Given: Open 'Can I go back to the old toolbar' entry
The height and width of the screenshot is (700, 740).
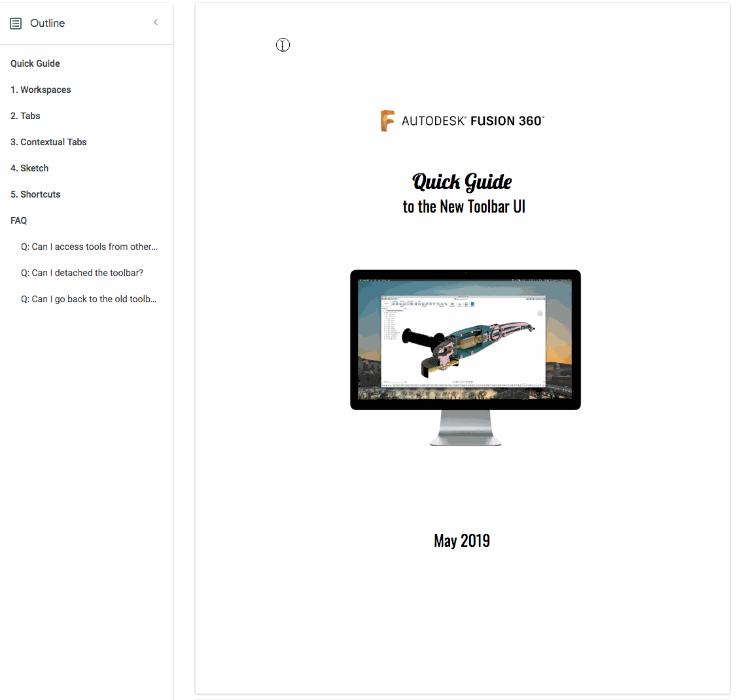Looking at the screenshot, I should click(89, 299).
